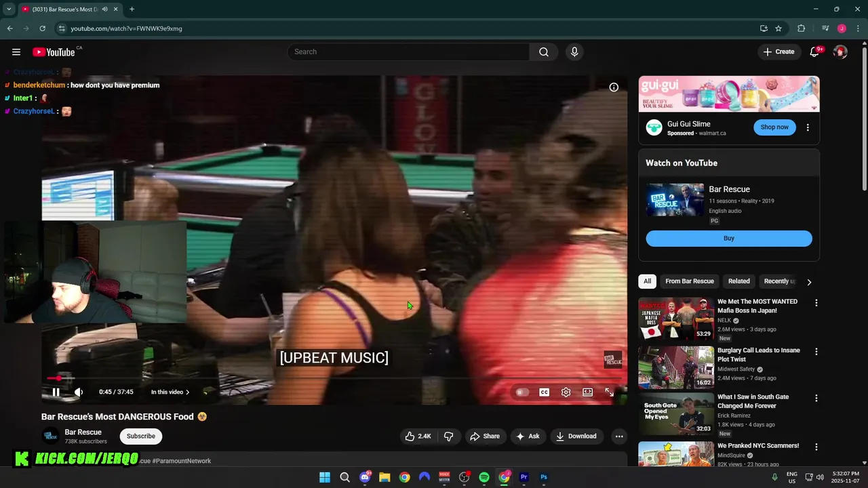This screenshot has height=488, width=868.
Task: Open Bar Rescue show thumbnail
Action: pos(675,200)
